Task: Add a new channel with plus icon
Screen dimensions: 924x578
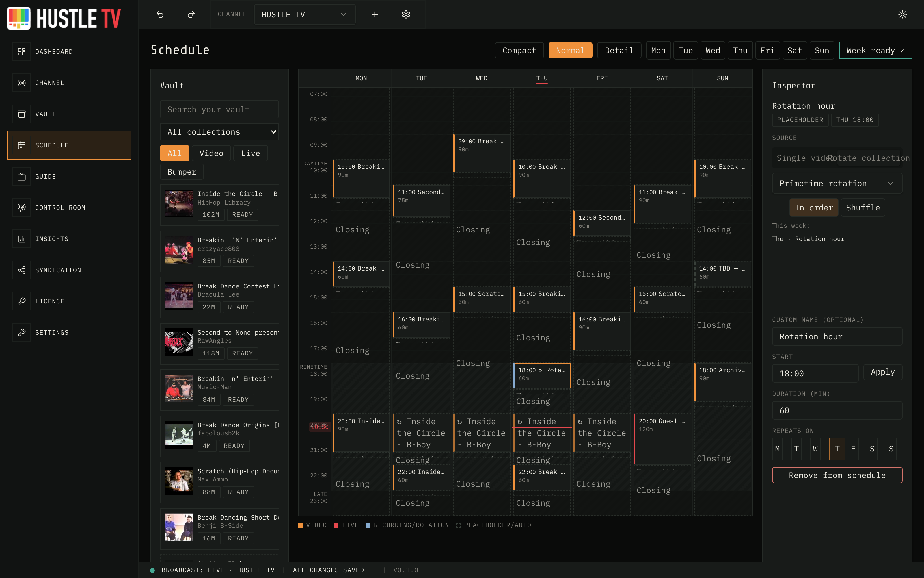Action: (375, 14)
